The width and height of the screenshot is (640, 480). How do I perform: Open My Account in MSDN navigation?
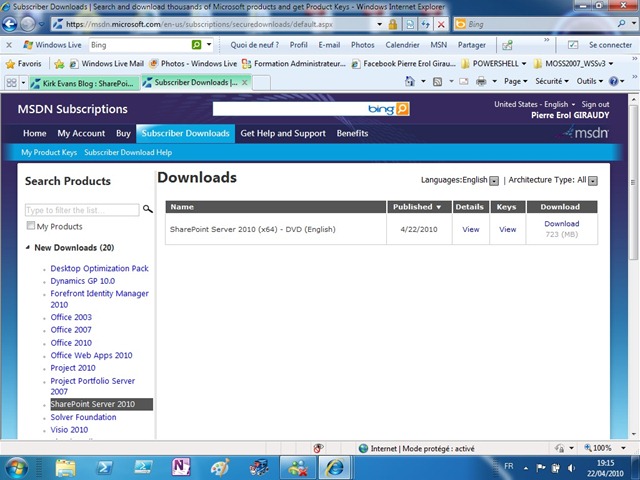tap(81, 133)
